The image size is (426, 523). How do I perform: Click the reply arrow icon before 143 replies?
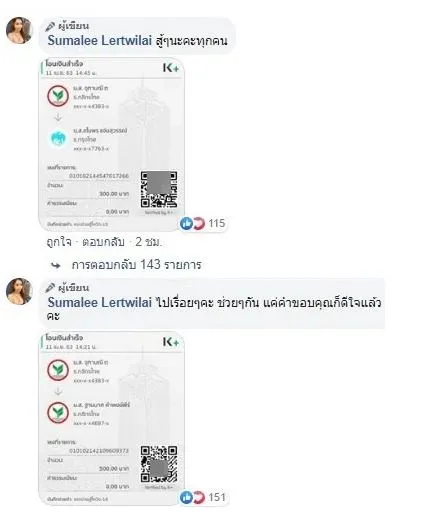pyautogui.click(x=56, y=265)
